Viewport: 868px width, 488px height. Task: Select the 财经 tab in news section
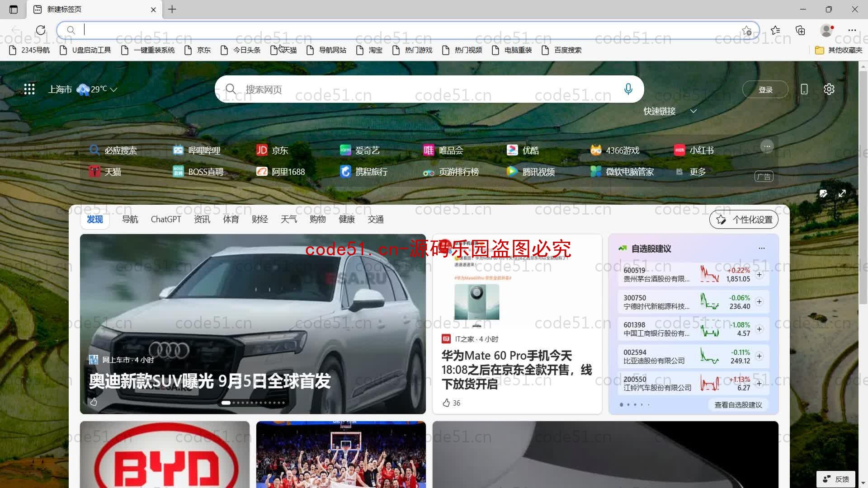(260, 219)
